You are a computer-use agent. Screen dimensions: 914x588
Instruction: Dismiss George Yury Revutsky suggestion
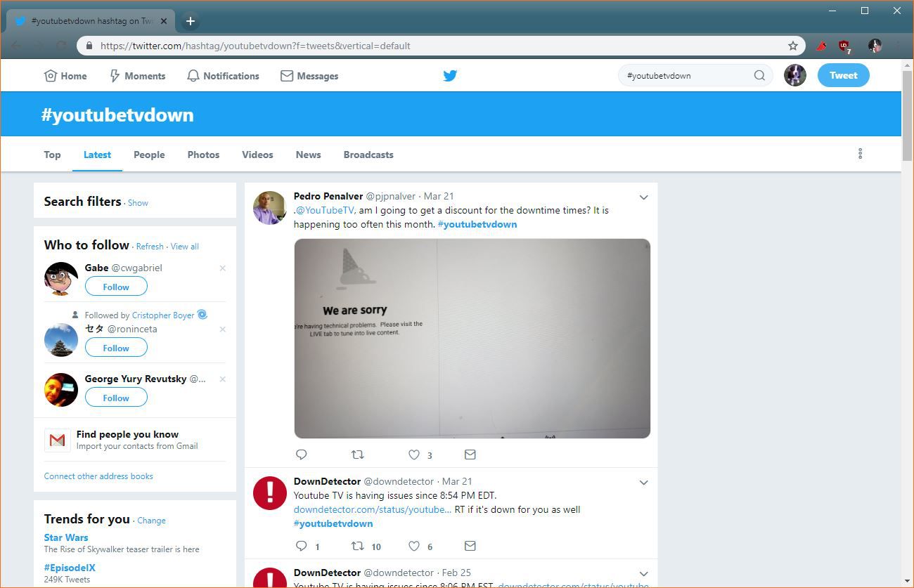[x=223, y=379]
